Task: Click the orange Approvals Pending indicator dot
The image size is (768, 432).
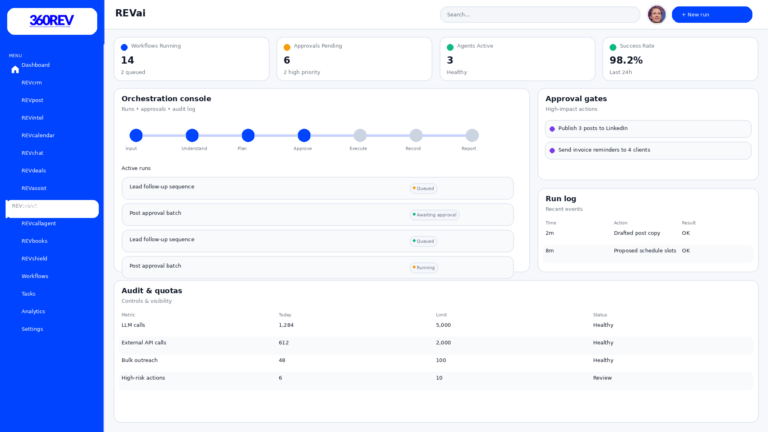Action: pyautogui.click(x=287, y=47)
